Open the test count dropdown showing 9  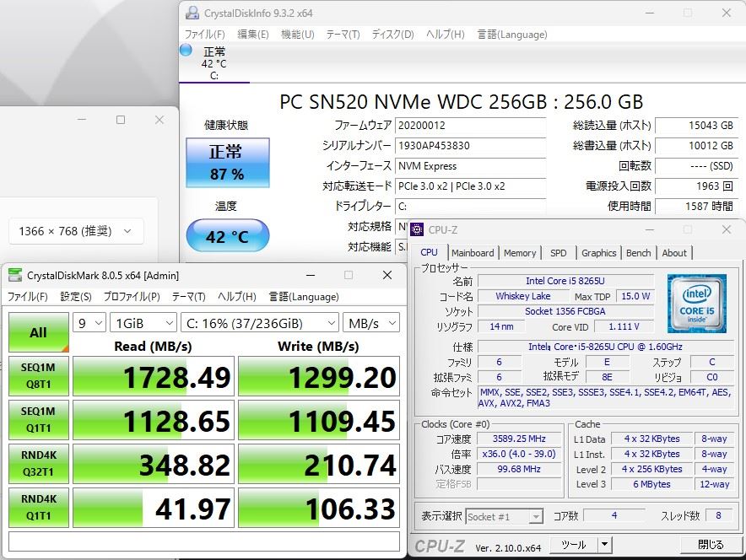pos(89,324)
